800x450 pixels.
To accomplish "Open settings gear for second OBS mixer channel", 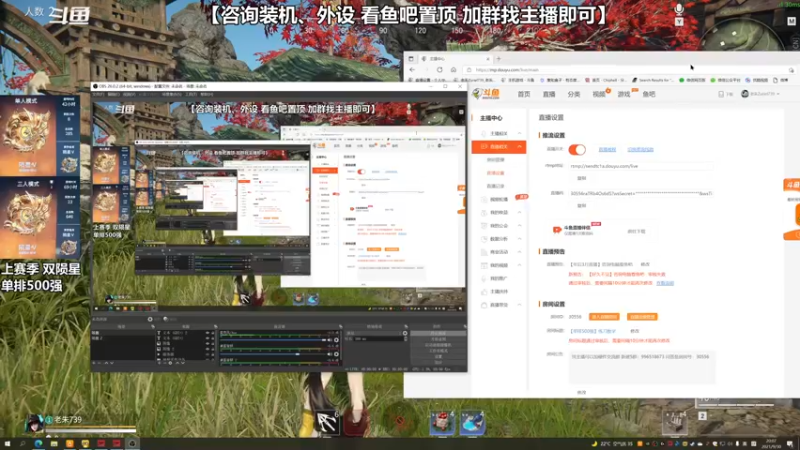I will click(x=336, y=354).
